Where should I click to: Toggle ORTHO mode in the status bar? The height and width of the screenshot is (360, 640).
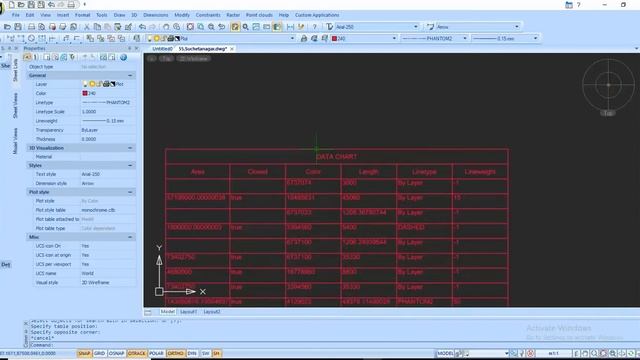click(x=176, y=353)
